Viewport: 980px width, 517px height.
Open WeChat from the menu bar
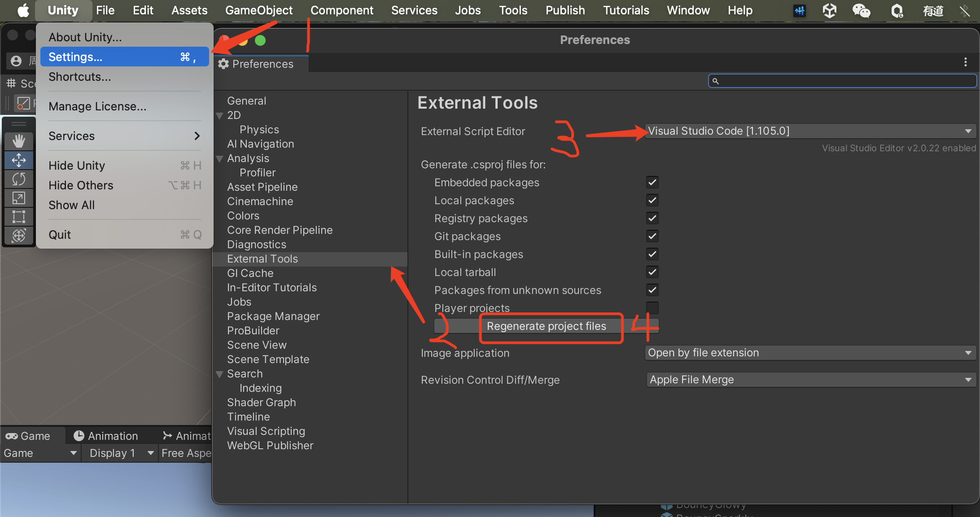862,10
